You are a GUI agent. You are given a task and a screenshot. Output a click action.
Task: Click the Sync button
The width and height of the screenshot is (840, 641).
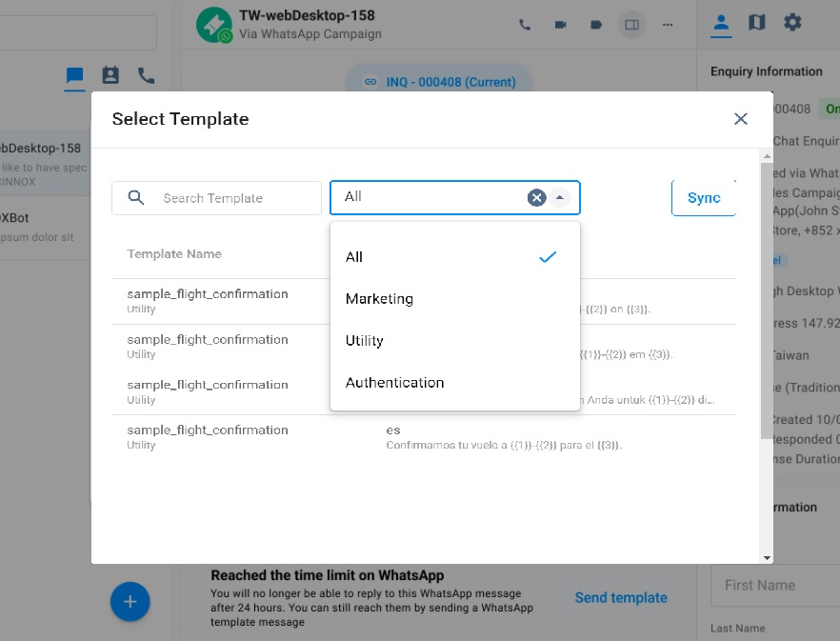[704, 198]
